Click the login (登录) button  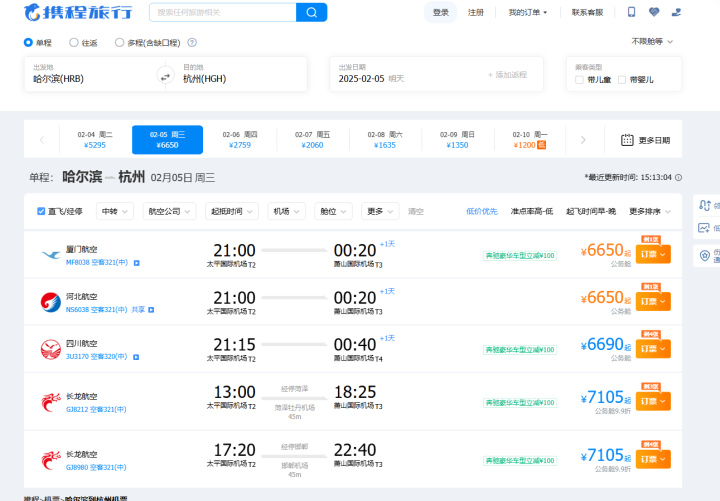coord(440,12)
